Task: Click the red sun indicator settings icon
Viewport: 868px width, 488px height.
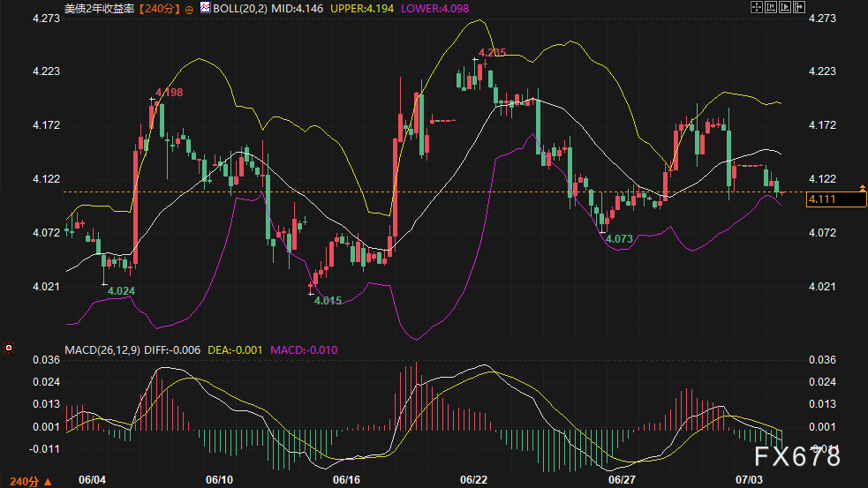Action: tap(8, 348)
